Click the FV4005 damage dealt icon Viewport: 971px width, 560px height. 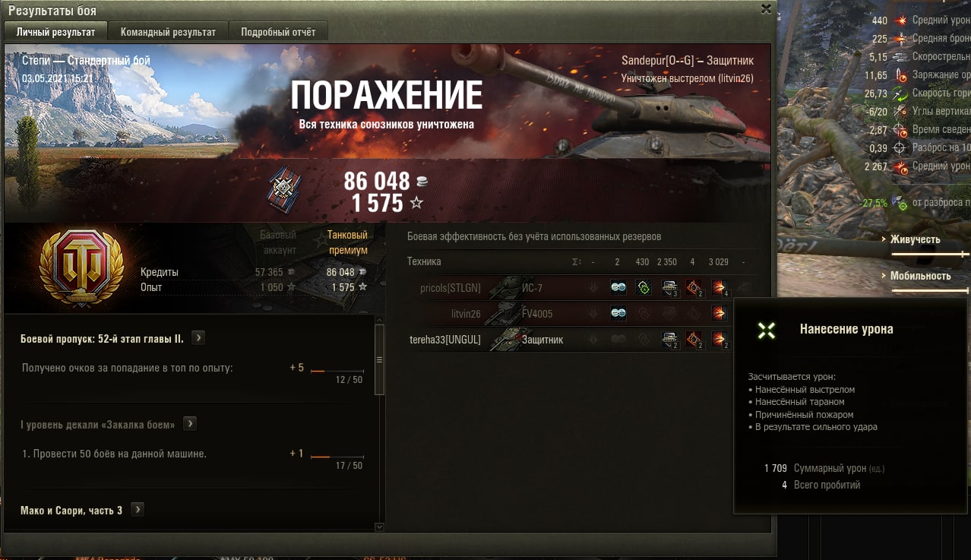pos(719,314)
